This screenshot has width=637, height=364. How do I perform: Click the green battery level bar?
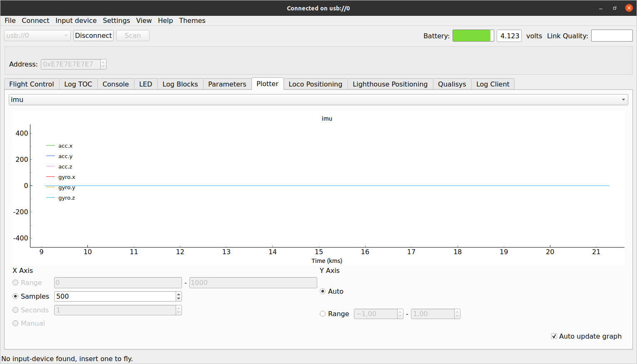click(x=472, y=36)
